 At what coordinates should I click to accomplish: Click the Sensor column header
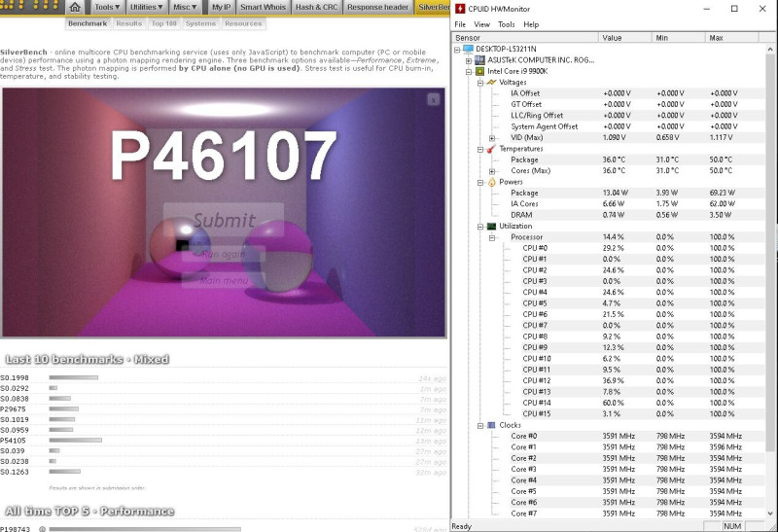click(x=525, y=38)
